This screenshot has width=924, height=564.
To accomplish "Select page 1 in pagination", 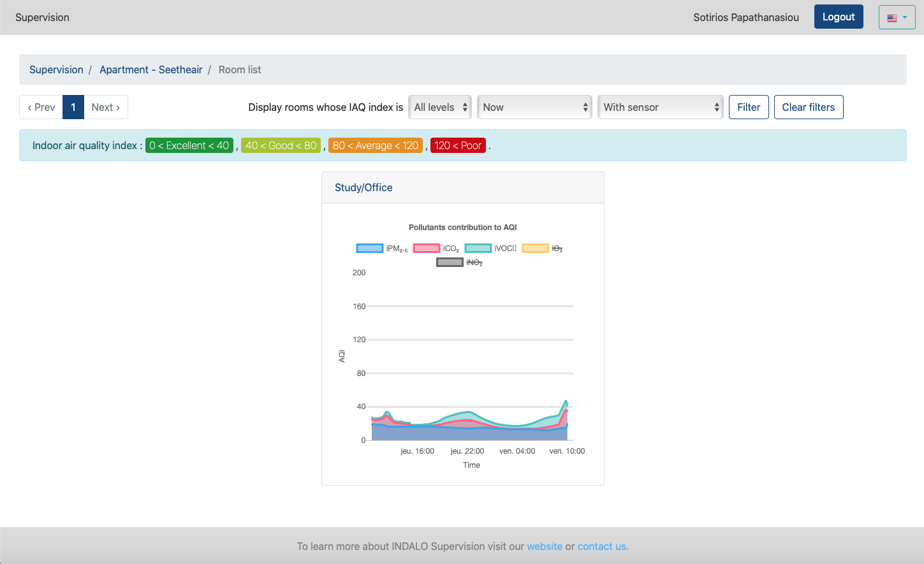I will [73, 107].
